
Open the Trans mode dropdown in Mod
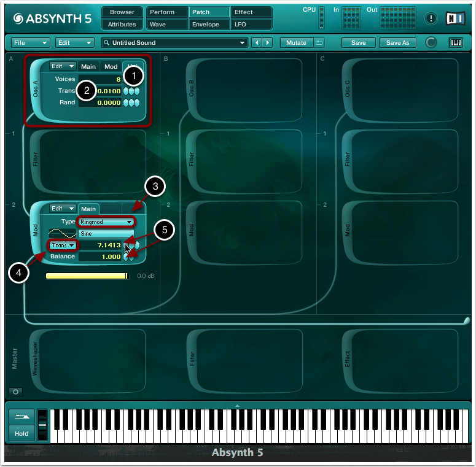point(63,245)
